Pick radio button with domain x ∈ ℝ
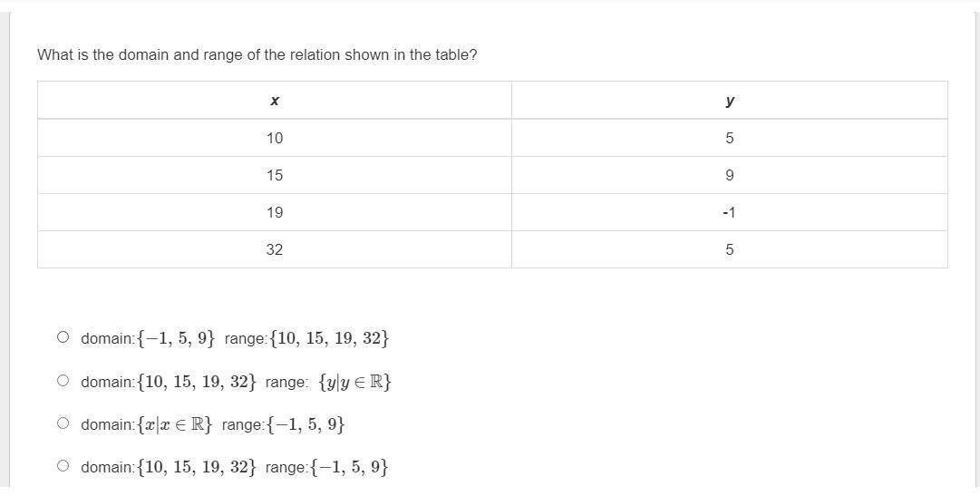980x496 pixels. (x=63, y=423)
